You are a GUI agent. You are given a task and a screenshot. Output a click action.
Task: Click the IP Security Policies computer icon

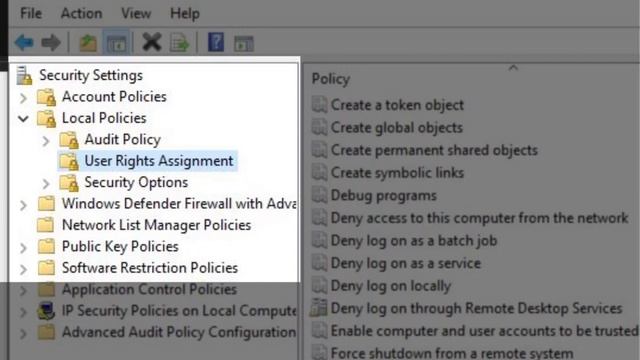coord(46,311)
